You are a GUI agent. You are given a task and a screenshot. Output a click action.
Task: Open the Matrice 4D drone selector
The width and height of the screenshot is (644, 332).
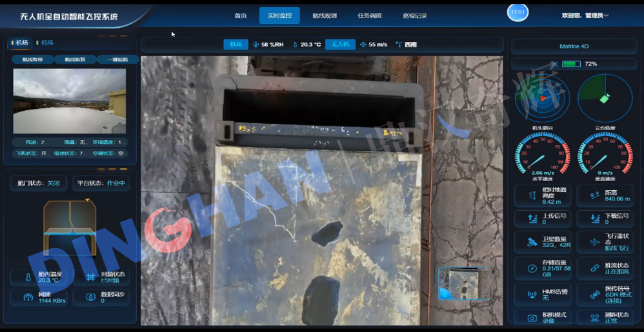[574, 46]
